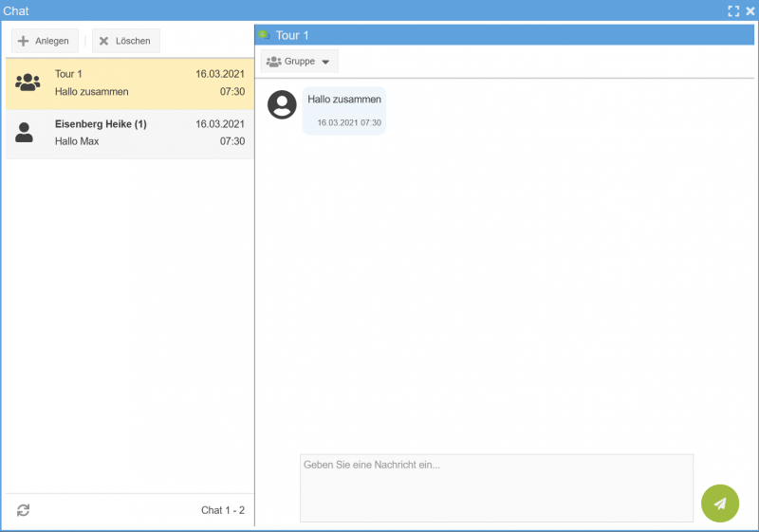
Task: Open the Gruppe dropdown
Action: click(299, 62)
